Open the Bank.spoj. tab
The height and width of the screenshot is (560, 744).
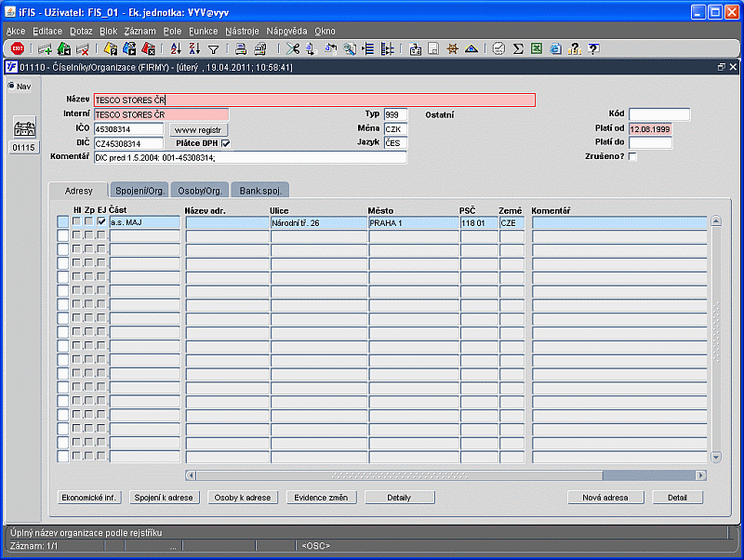(259, 190)
